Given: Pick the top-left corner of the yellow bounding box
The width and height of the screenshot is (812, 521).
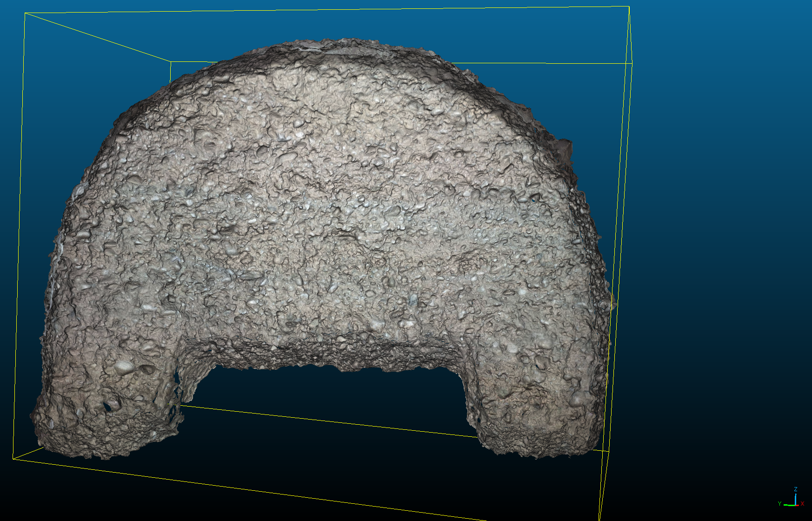Looking at the screenshot, I should pos(25,13).
